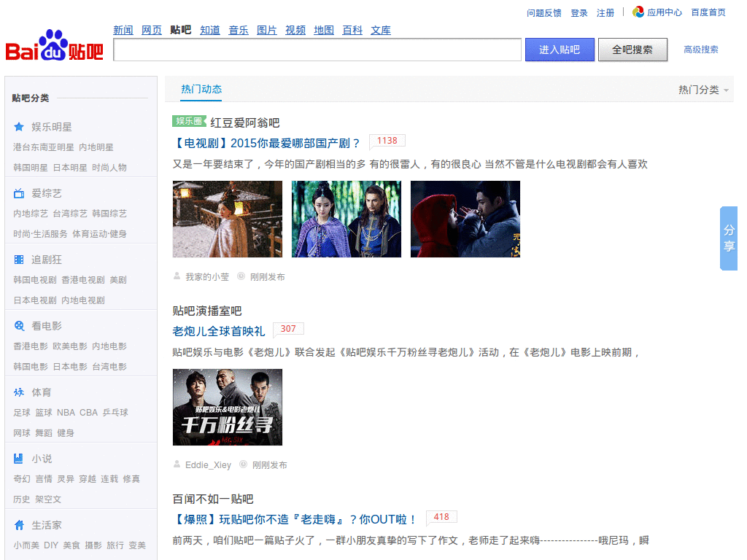The image size is (747, 560).
Task: Open the 注册 registration link
Action: [x=605, y=12]
